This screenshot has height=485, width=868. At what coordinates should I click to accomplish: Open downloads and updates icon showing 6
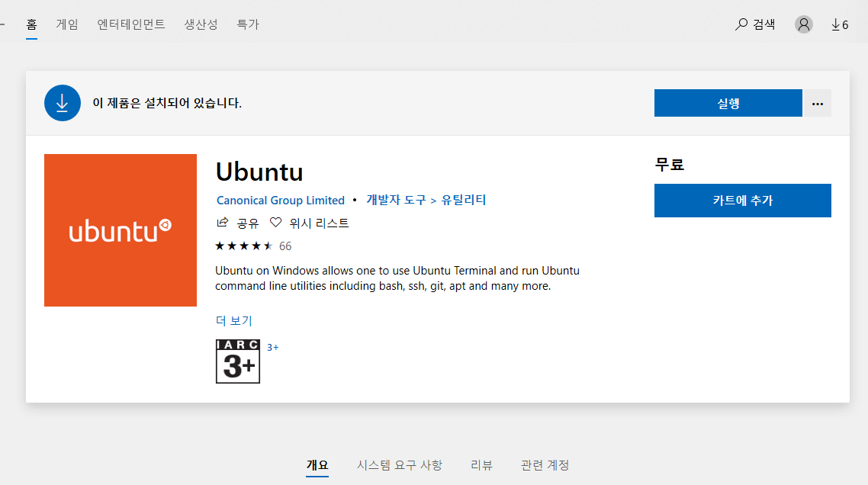point(840,24)
